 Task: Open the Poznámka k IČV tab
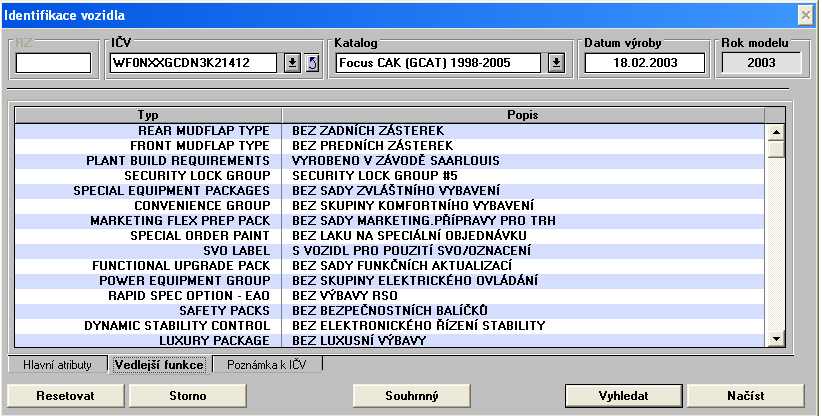[267, 365]
